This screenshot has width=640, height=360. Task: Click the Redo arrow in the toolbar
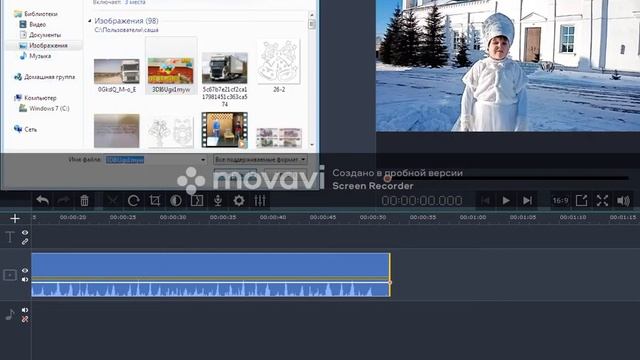point(63,200)
